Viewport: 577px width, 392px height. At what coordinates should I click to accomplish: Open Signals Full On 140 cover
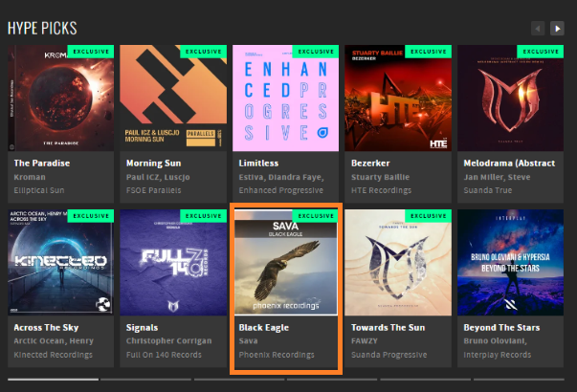tap(173, 262)
